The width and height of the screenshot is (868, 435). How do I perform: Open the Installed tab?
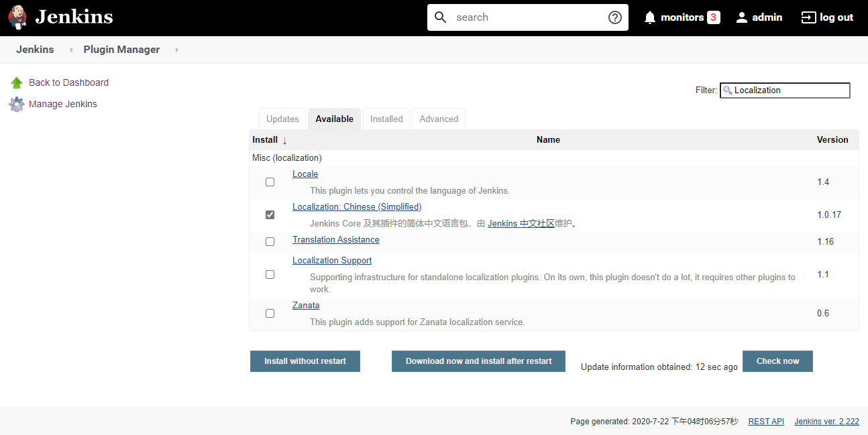(386, 119)
